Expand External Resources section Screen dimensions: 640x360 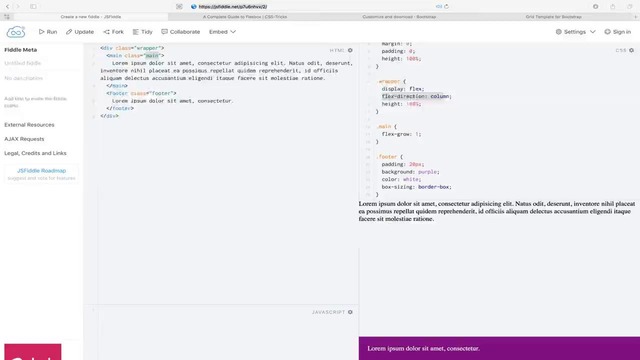coord(29,125)
